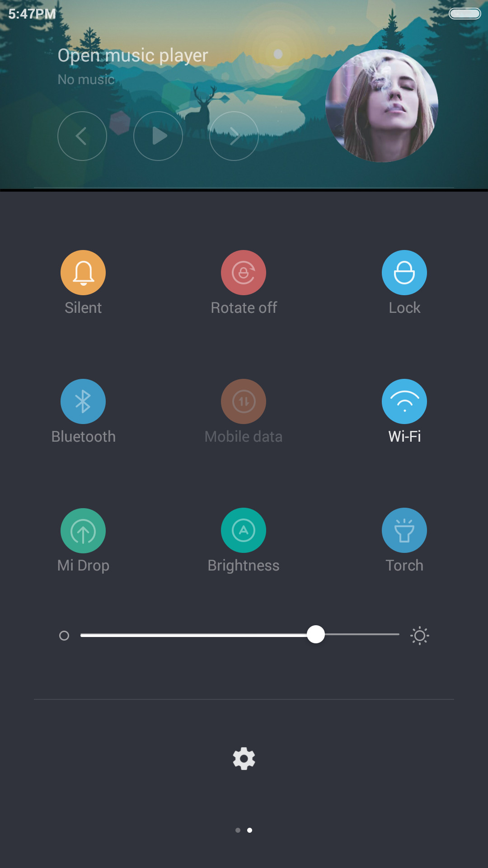Open music player text link
Viewport: 488px width, 868px height.
click(x=133, y=56)
